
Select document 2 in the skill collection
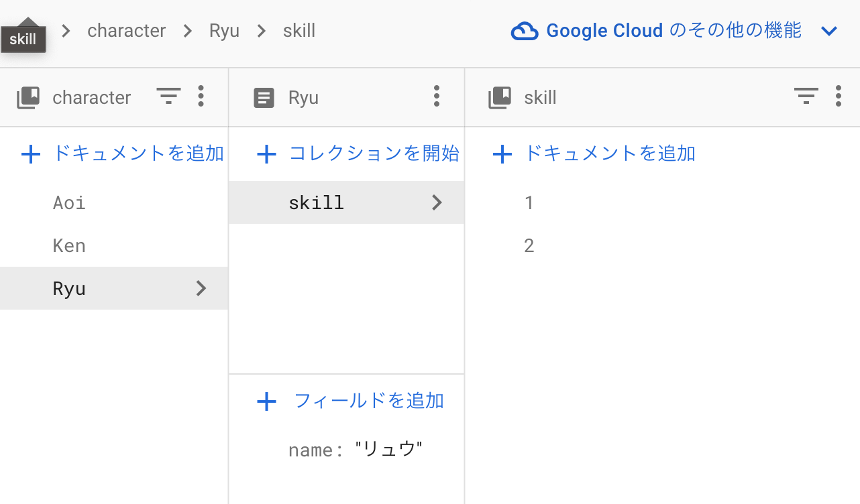[x=529, y=245]
